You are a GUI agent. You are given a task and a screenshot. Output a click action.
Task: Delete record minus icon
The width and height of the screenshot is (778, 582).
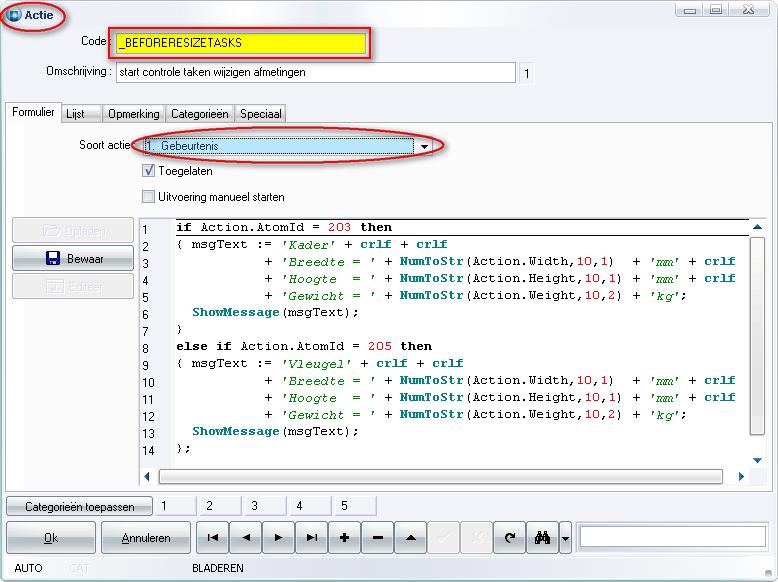point(378,537)
